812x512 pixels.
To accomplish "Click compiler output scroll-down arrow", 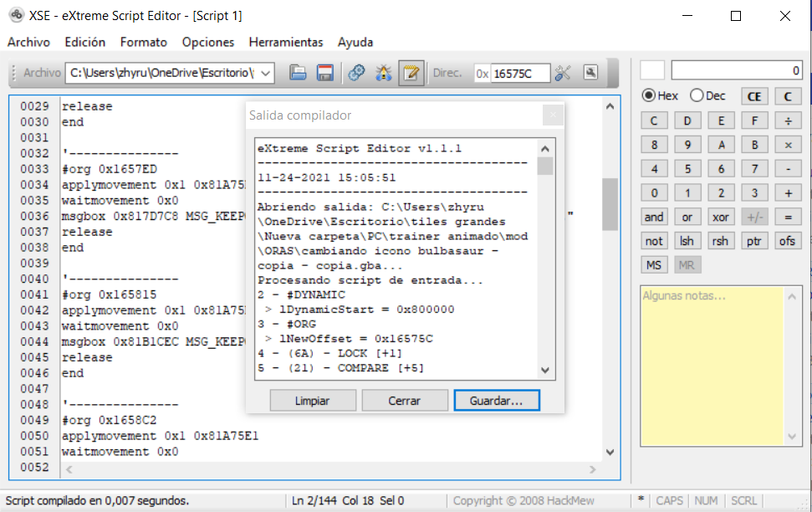I will point(544,370).
